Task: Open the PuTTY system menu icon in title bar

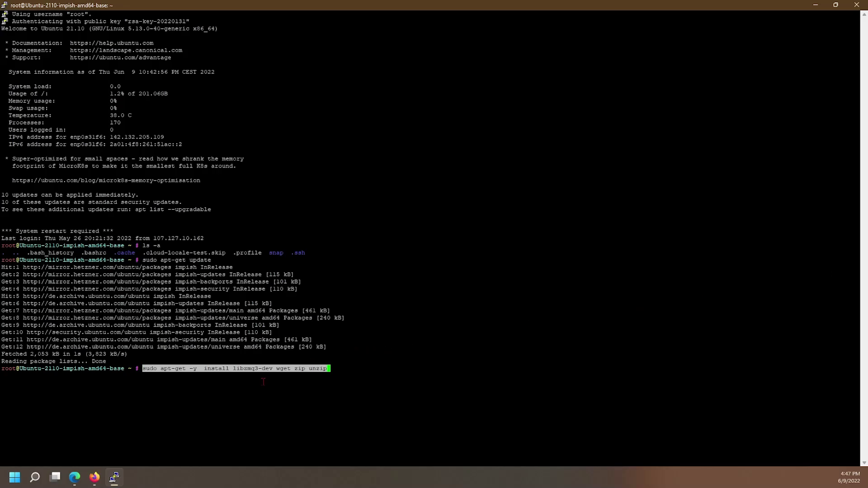Action: click(x=5, y=5)
